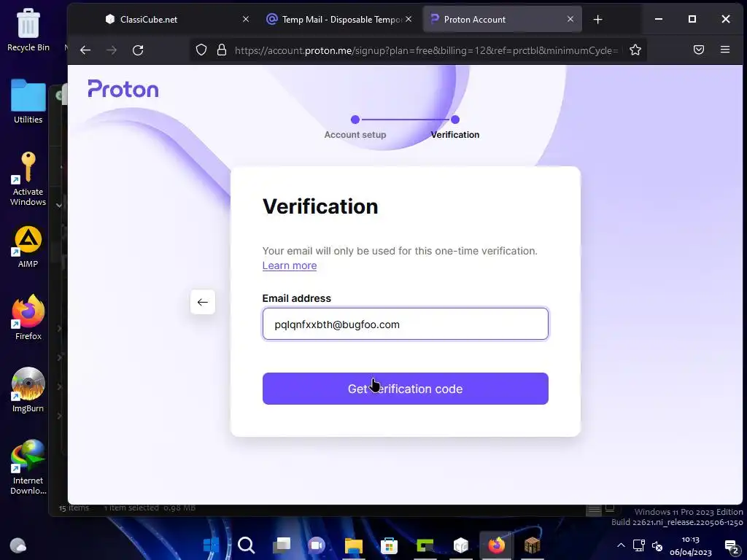Open the Windows Start menu
Viewport: 747px width, 560px height.
[211, 545]
